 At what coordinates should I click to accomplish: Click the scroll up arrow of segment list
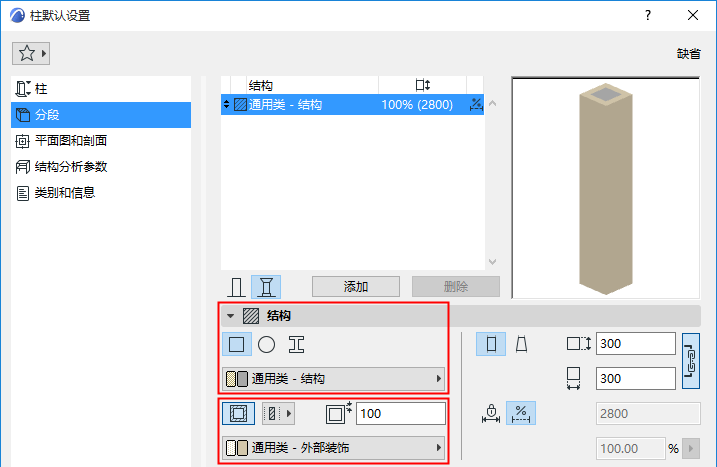pos(492,103)
